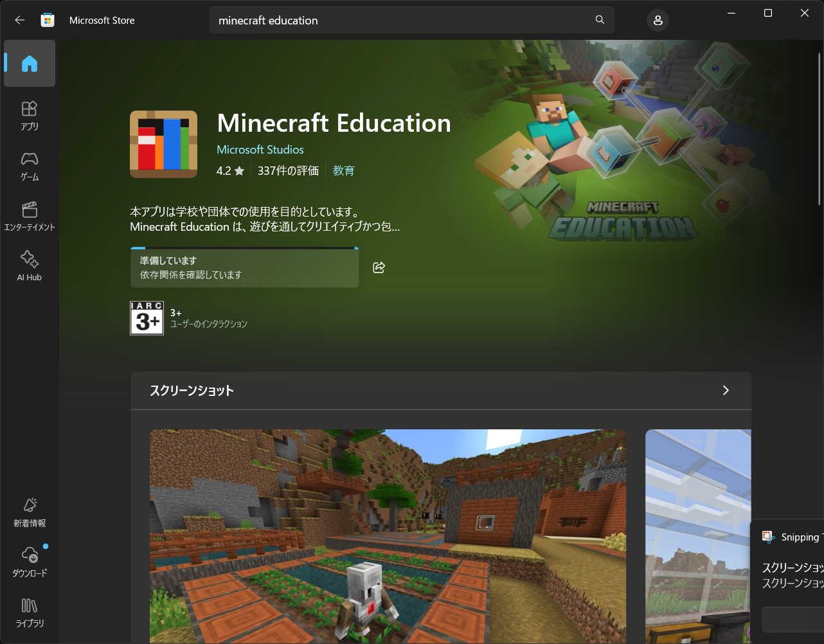Viewport: 824px width, 644px height.
Task: Click the button in Snipping Tool notification
Action: tap(793, 619)
